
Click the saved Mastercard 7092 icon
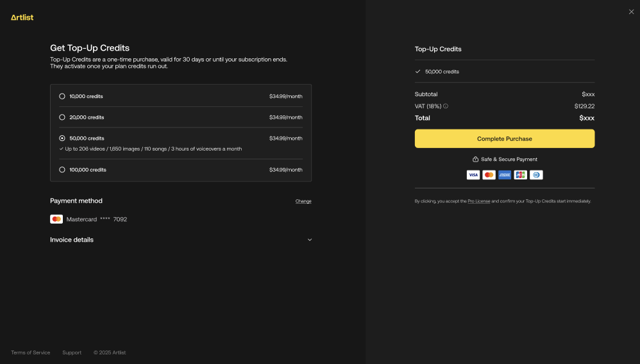point(56,219)
